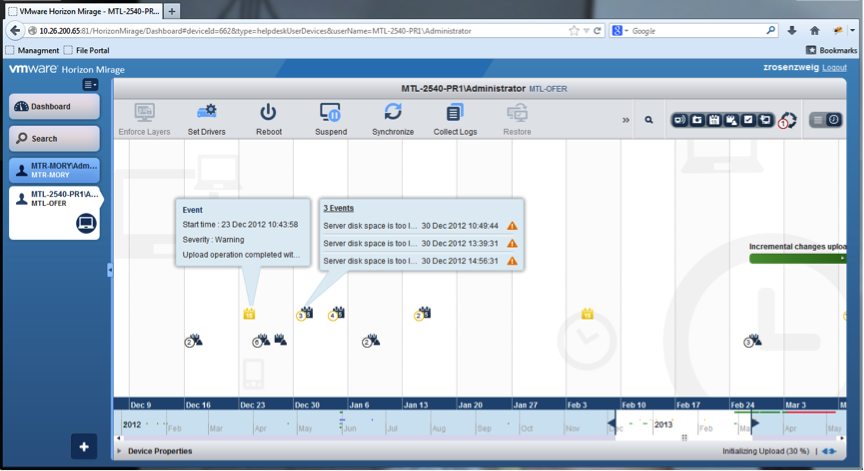Click the pending tasks circular icon with badge 1
The image size is (864, 471).
(x=787, y=120)
